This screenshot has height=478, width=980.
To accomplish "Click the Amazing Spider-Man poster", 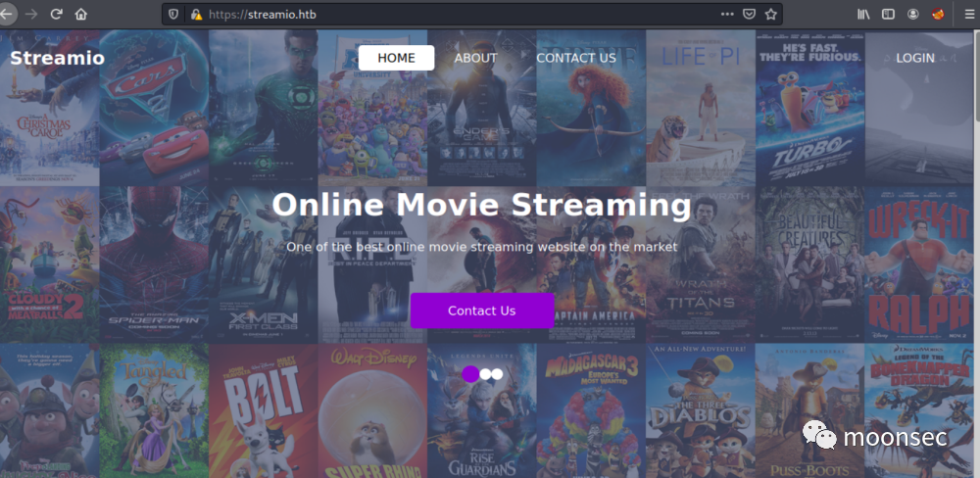I will tap(155, 264).
